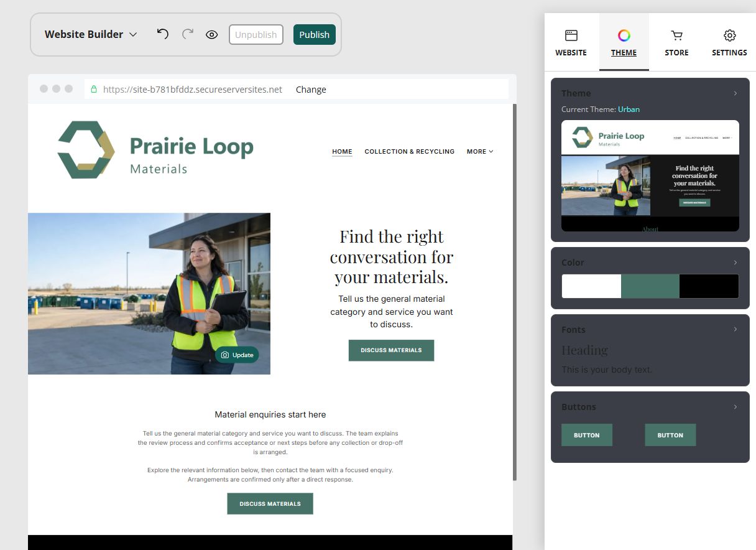Viewport: 756px width, 550px height.
Task: Select the HOME navigation item
Action: coord(342,151)
